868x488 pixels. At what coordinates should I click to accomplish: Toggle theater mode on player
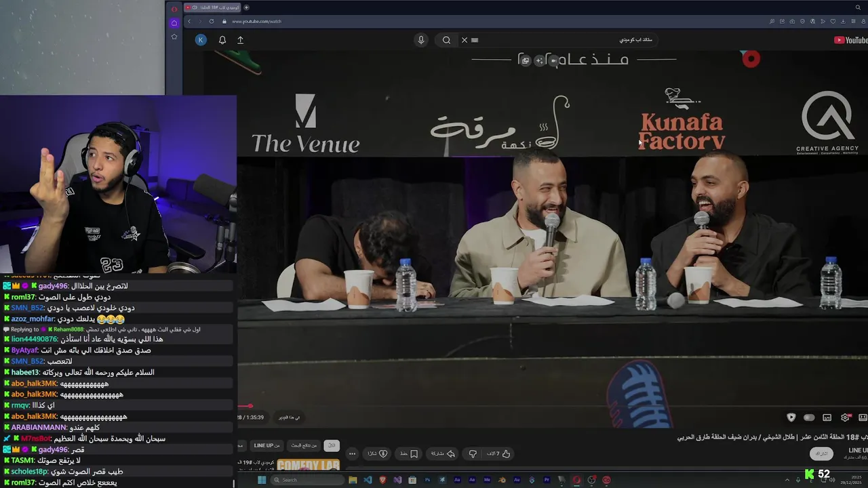(x=863, y=418)
